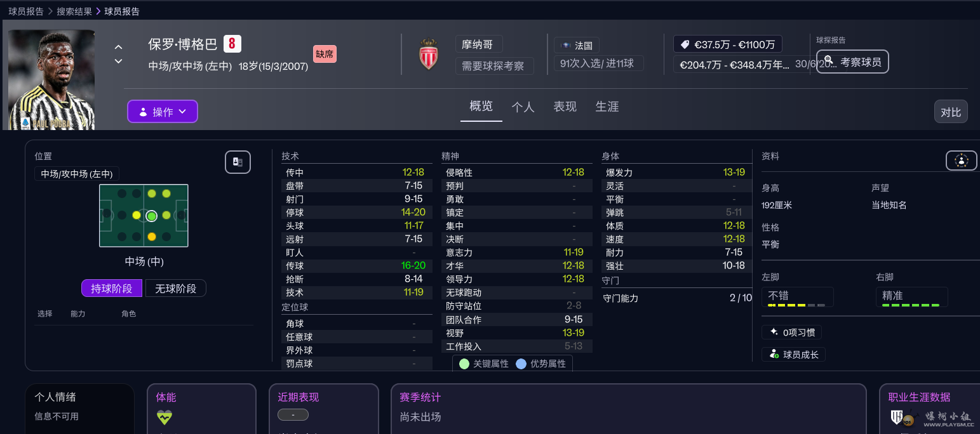Go to the previous player with up chevron
980x434 pixels.
tap(118, 47)
